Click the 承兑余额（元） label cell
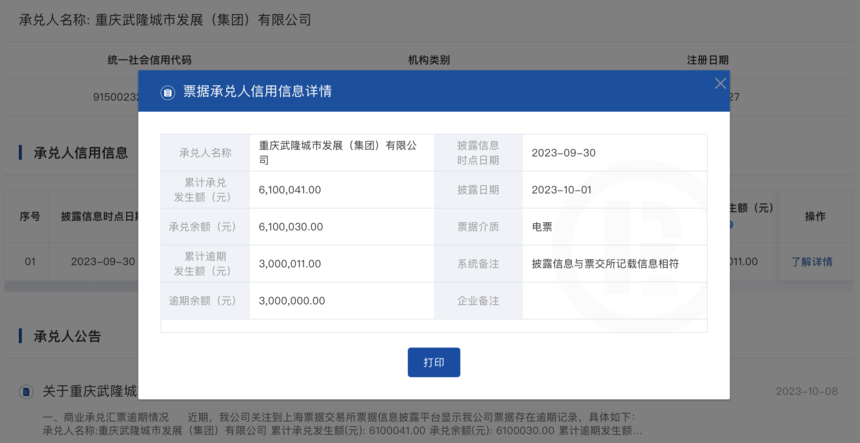This screenshot has width=860, height=443. (x=205, y=226)
